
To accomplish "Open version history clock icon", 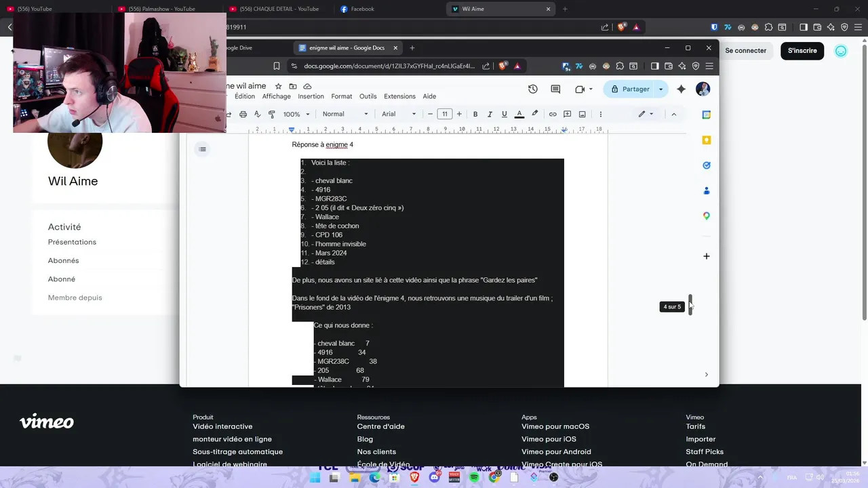I will click(533, 89).
